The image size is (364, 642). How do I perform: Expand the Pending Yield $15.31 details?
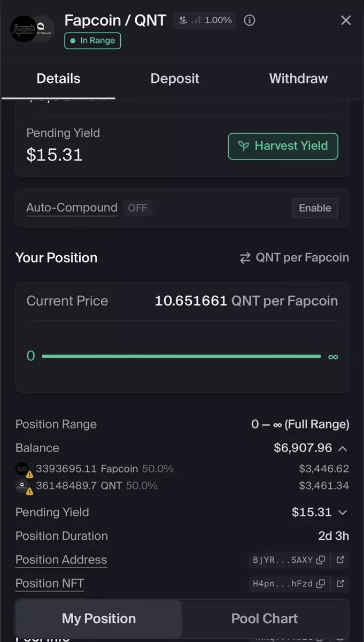tap(343, 513)
